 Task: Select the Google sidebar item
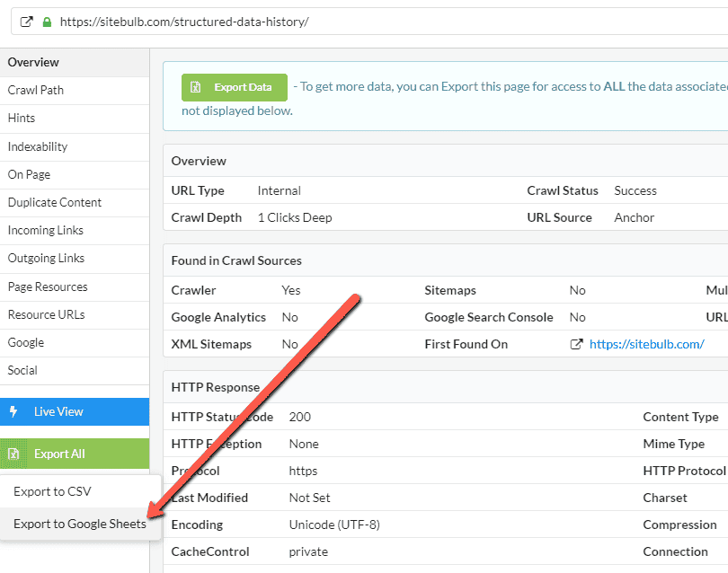pyautogui.click(x=75, y=342)
